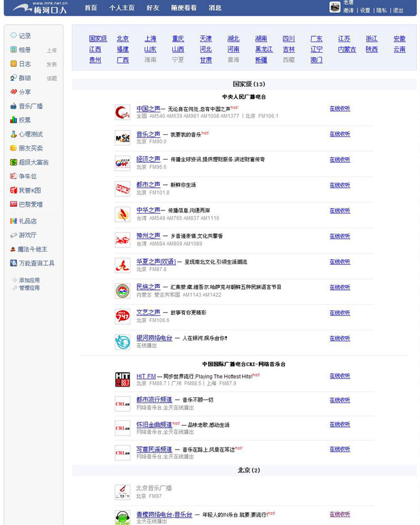Select the 上海 region filter

150,38
